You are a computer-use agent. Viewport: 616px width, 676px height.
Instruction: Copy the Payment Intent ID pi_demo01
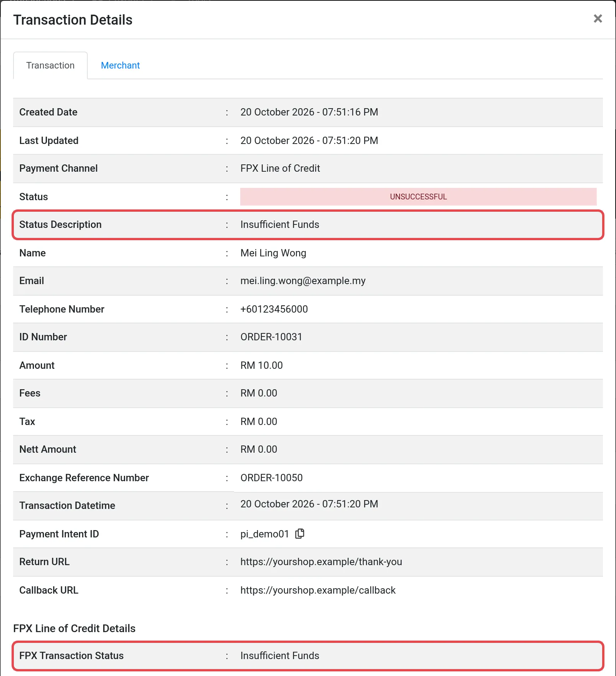300,534
